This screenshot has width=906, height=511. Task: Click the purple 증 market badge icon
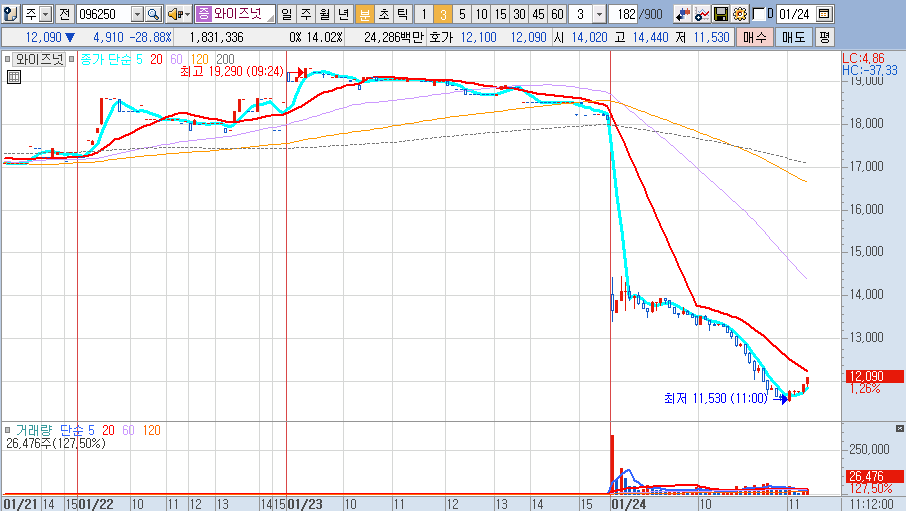coord(203,14)
